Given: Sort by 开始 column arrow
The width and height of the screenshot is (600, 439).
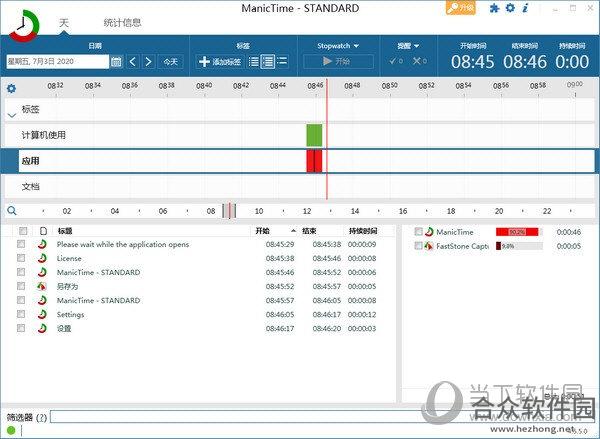Looking at the screenshot, I should [293, 231].
